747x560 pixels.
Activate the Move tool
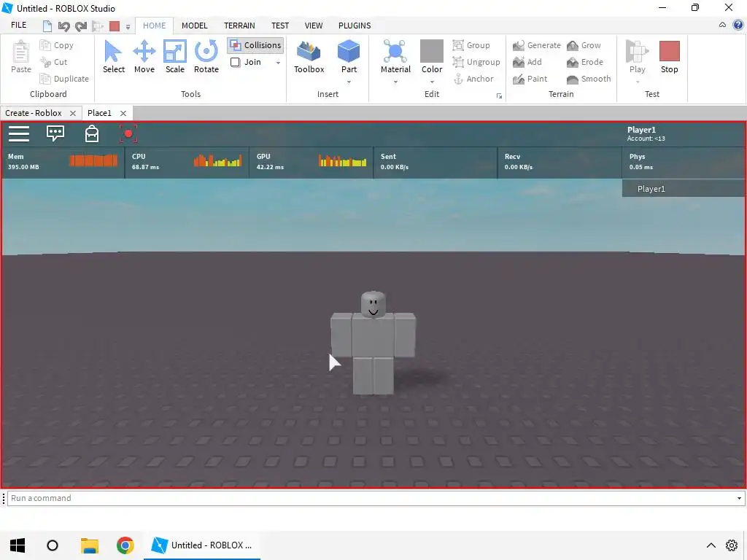pyautogui.click(x=144, y=57)
